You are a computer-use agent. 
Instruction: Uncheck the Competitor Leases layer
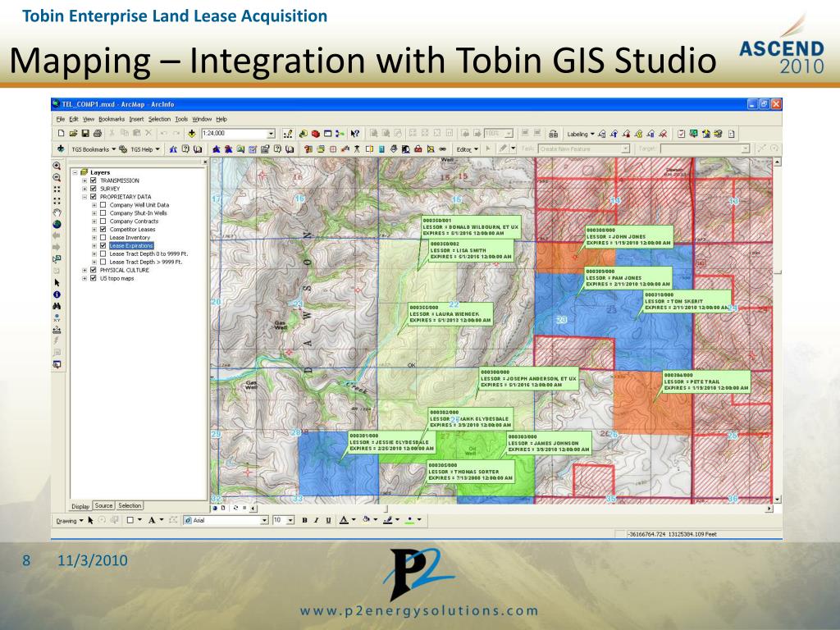(x=103, y=230)
